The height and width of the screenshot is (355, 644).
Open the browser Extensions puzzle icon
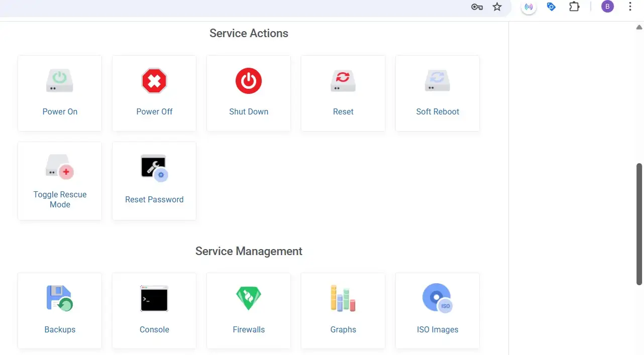[574, 7]
